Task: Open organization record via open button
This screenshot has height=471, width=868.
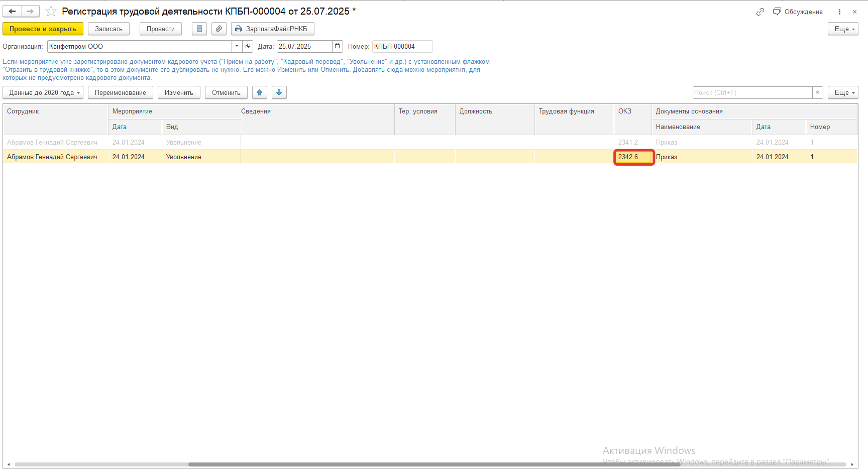Action: click(x=248, y=46)
